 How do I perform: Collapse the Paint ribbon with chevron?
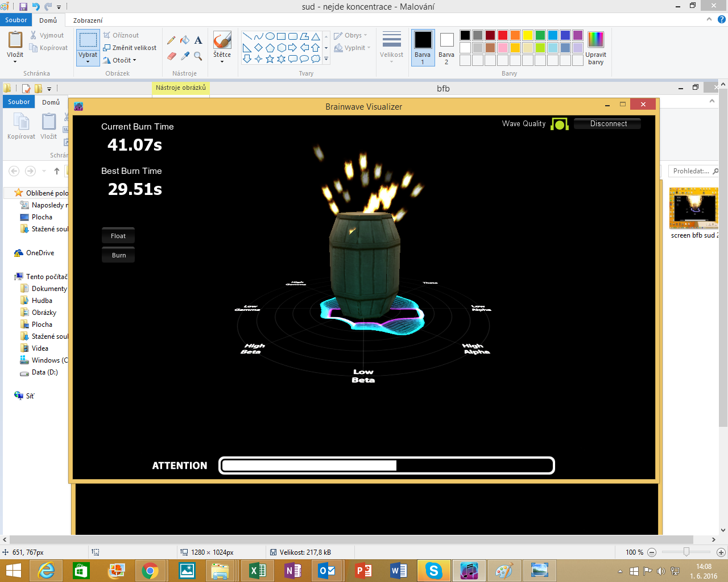click(x=709, y=19)
